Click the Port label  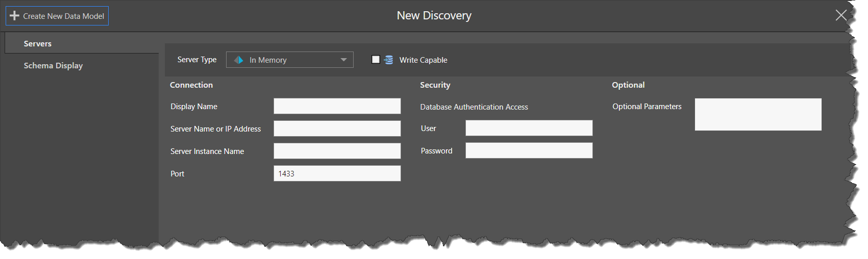coord(178,174)
